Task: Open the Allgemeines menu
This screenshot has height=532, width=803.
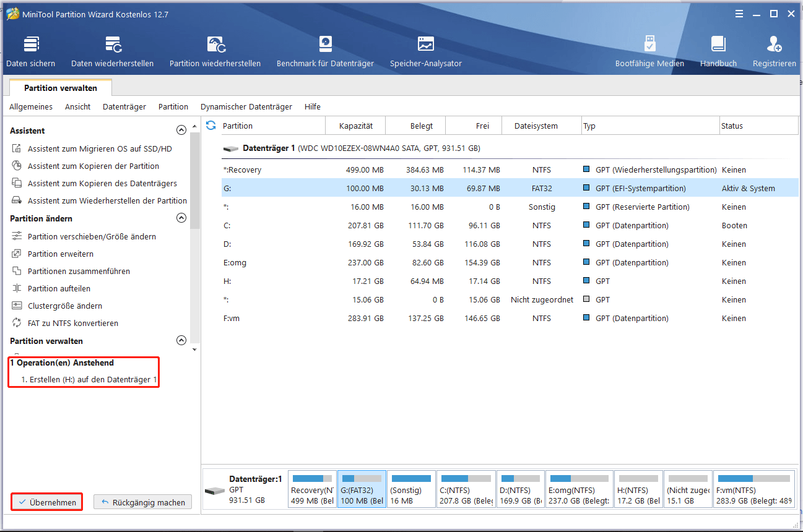Action: click(x=31, y=107)
